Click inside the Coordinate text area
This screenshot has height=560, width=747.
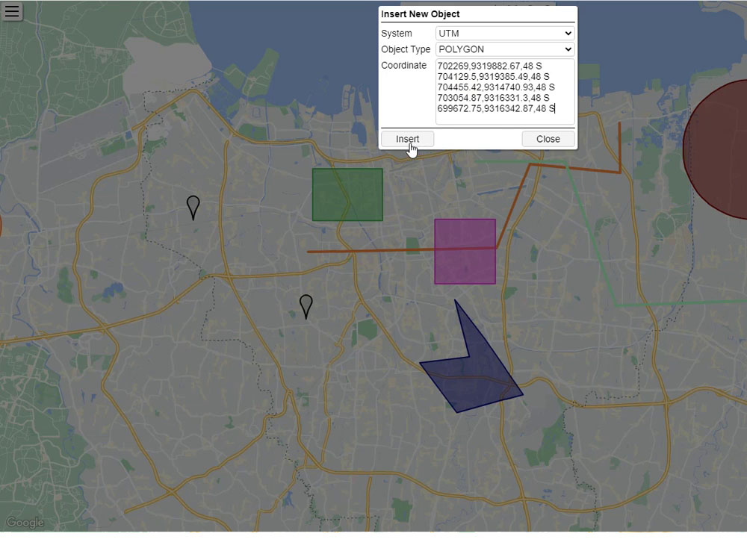click(505, 91)
